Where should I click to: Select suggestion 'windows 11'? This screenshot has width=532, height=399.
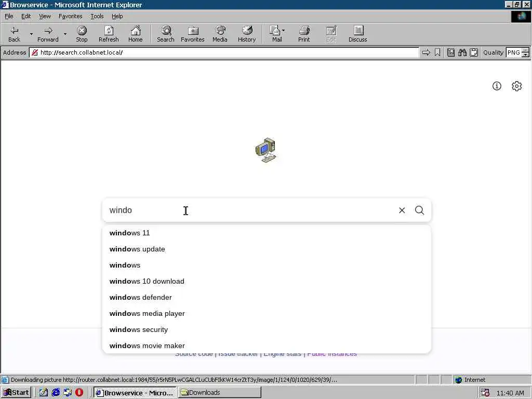coord(267,233)
